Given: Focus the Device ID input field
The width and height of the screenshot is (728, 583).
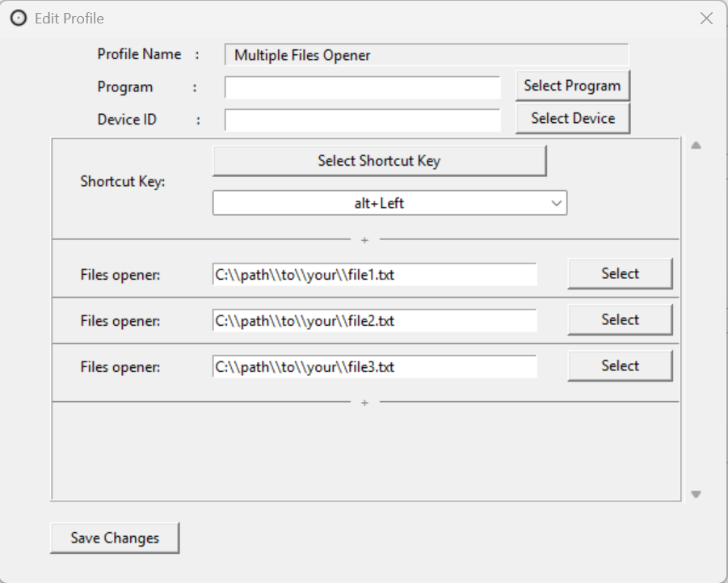Looking at the screenshot, I should pos(362,120).
